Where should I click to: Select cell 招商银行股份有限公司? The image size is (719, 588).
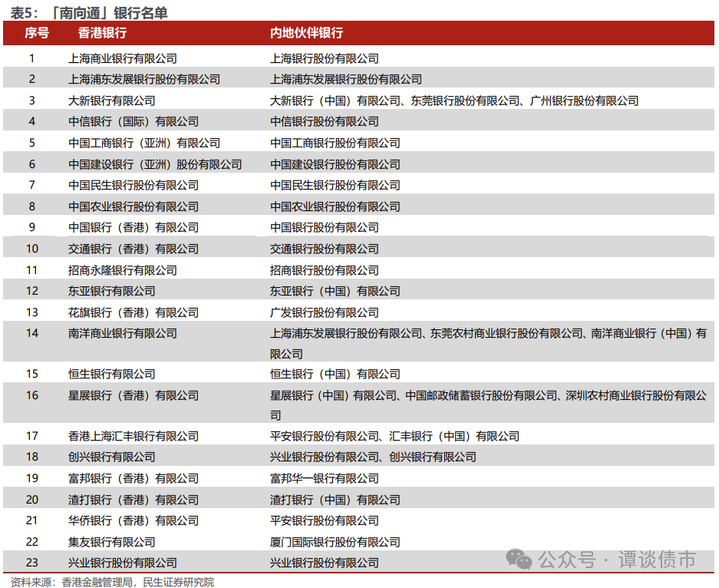point(324,270)
